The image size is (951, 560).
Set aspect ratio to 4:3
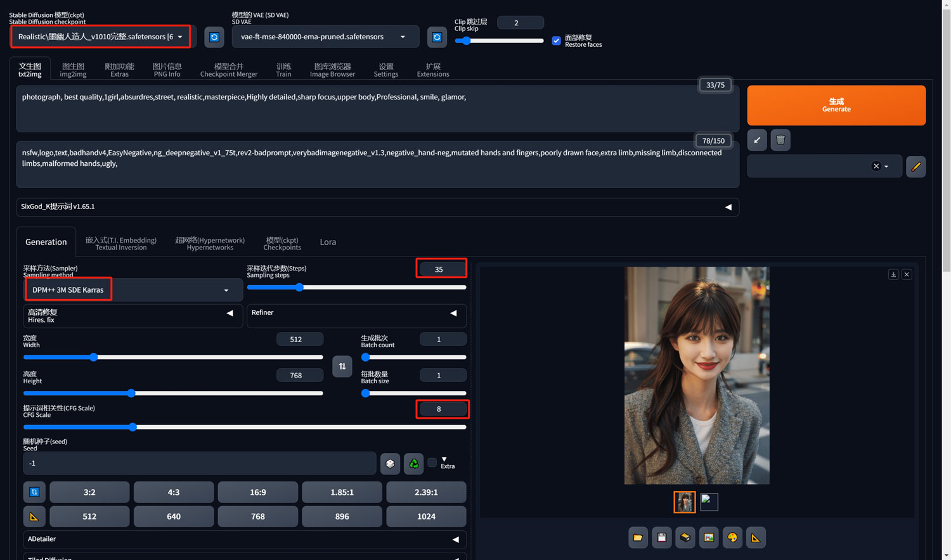click(x=174, y=492)
